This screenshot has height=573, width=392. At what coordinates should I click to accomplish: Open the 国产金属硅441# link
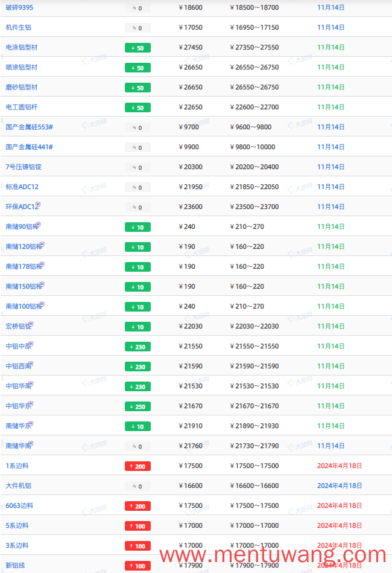(29, 147)
